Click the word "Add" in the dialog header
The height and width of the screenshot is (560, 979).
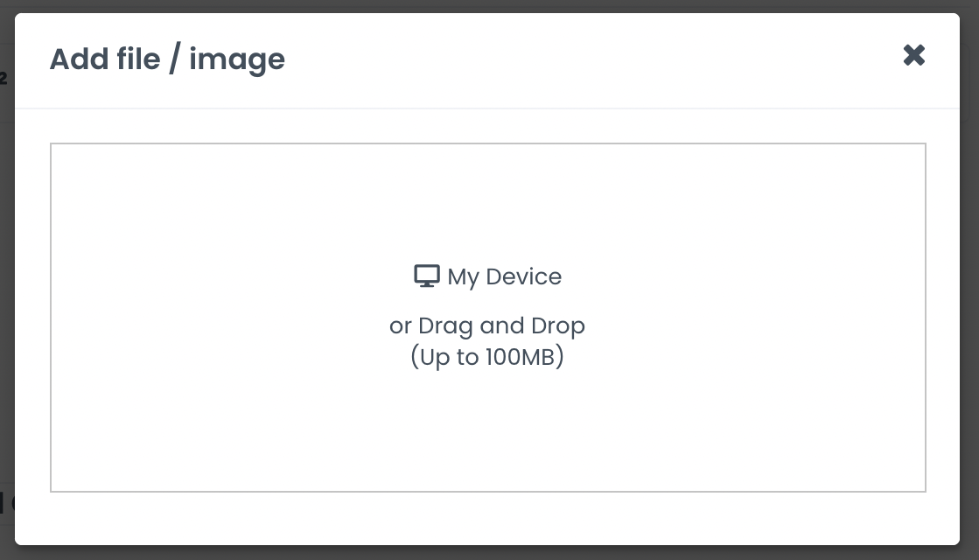(74, 59)
